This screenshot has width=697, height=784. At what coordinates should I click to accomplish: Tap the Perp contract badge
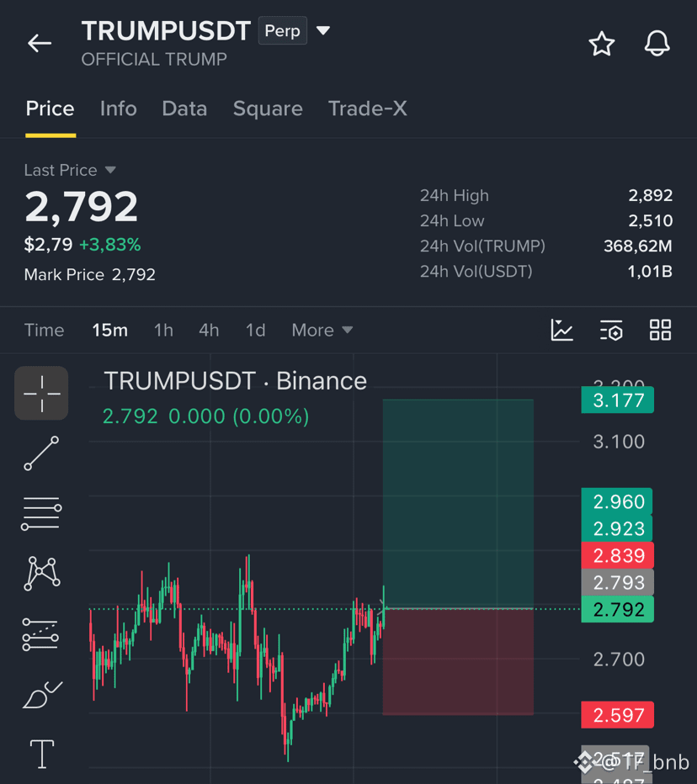283,30
